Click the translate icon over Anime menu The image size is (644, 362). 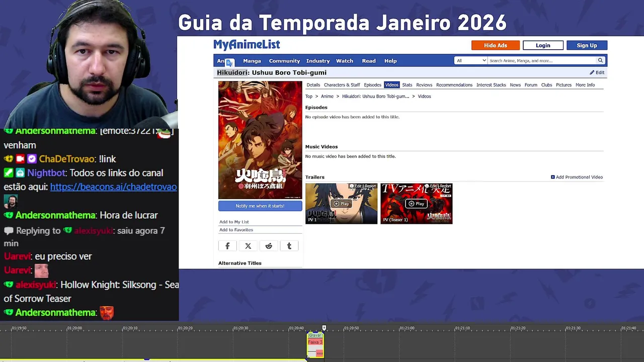click(229, 63)
